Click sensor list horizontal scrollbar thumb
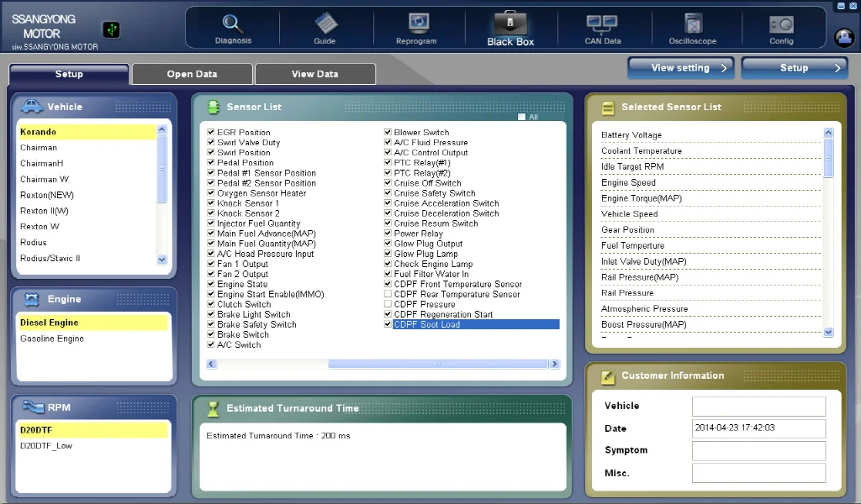 tap(437, 364)
